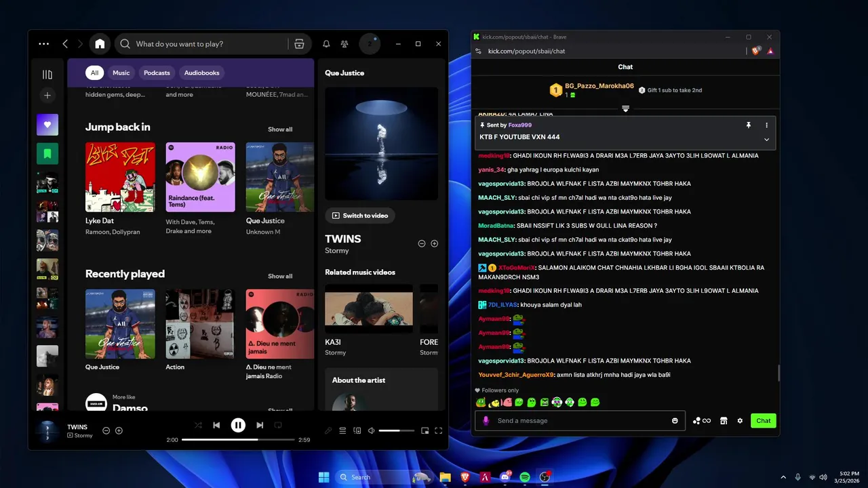Open the Spotify three-dot menu
868x488 pixels.
tap(44, 44)
